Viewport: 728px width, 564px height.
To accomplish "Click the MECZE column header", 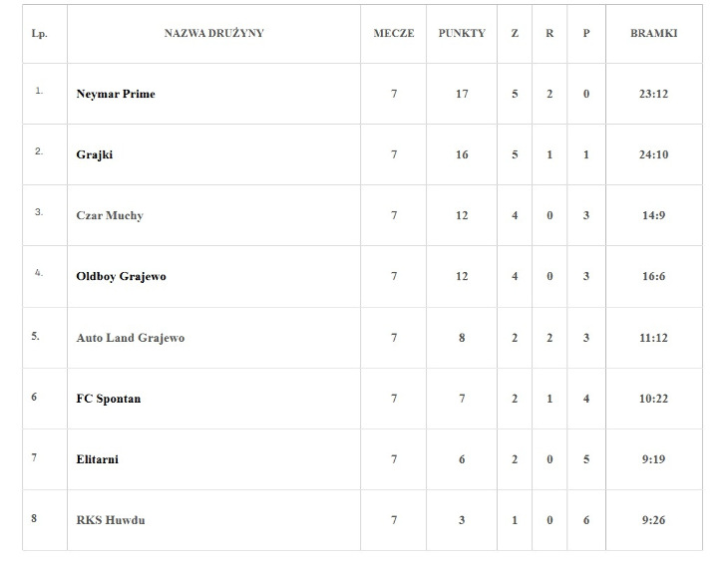I will click(394, 33).
